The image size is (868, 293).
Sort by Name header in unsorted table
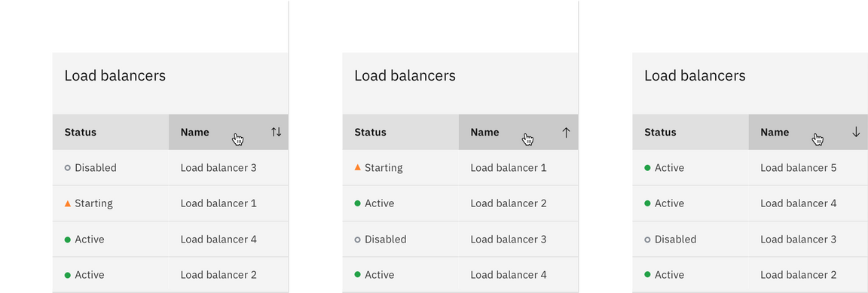[x=228, y=132]
